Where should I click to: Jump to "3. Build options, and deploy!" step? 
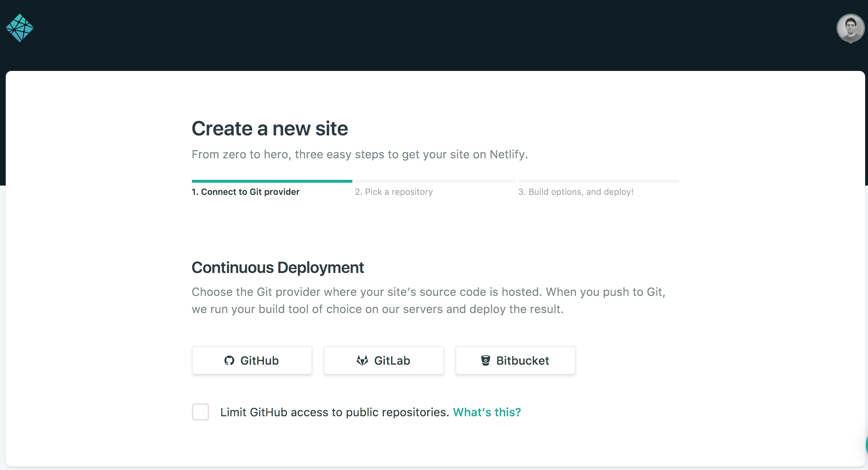point(576,192)
